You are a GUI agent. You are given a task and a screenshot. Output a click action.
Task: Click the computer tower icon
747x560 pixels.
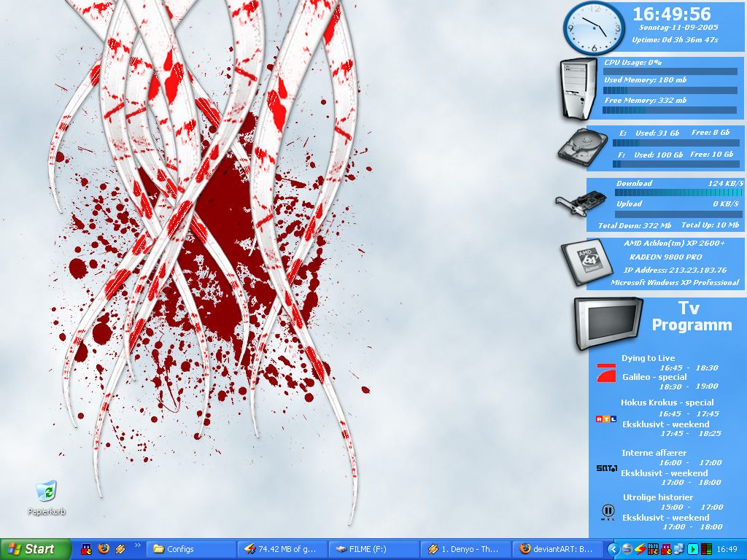point(578,88)
